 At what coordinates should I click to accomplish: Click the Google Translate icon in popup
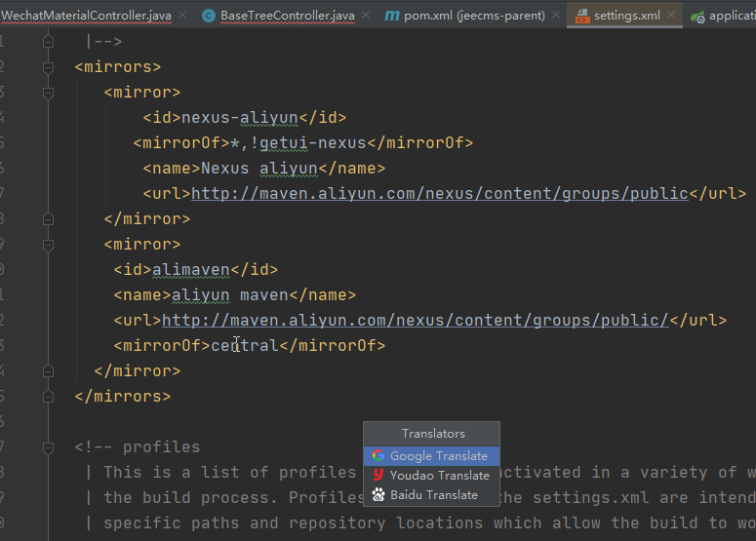point(378,456)
